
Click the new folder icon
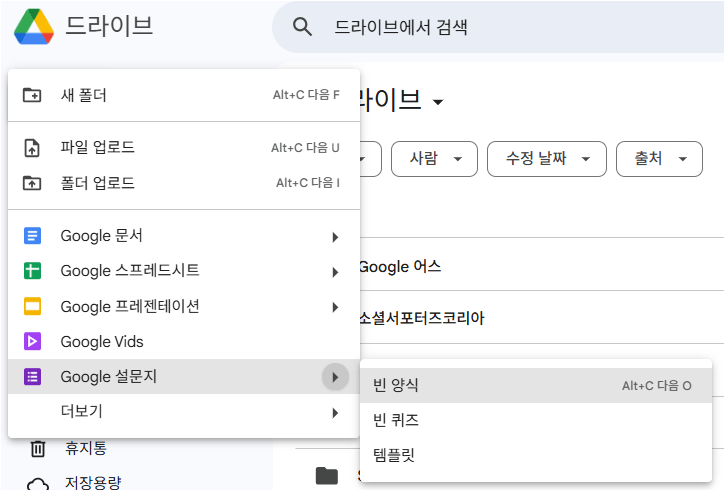(x=32, y=95)
